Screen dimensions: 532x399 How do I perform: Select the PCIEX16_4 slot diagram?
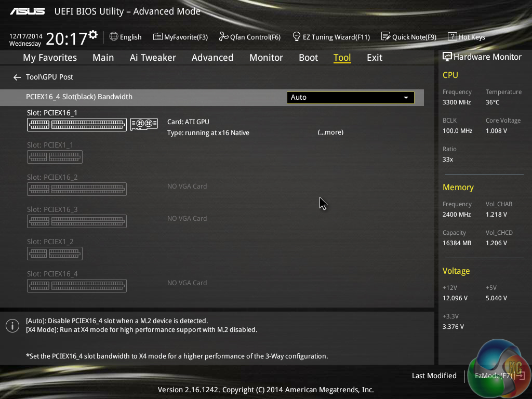77,286
